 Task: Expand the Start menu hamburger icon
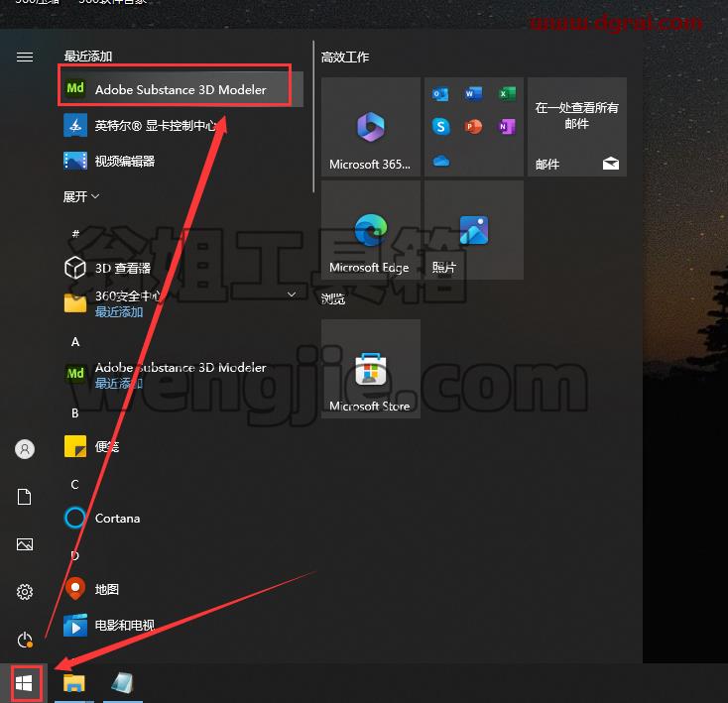coord(25,58)
